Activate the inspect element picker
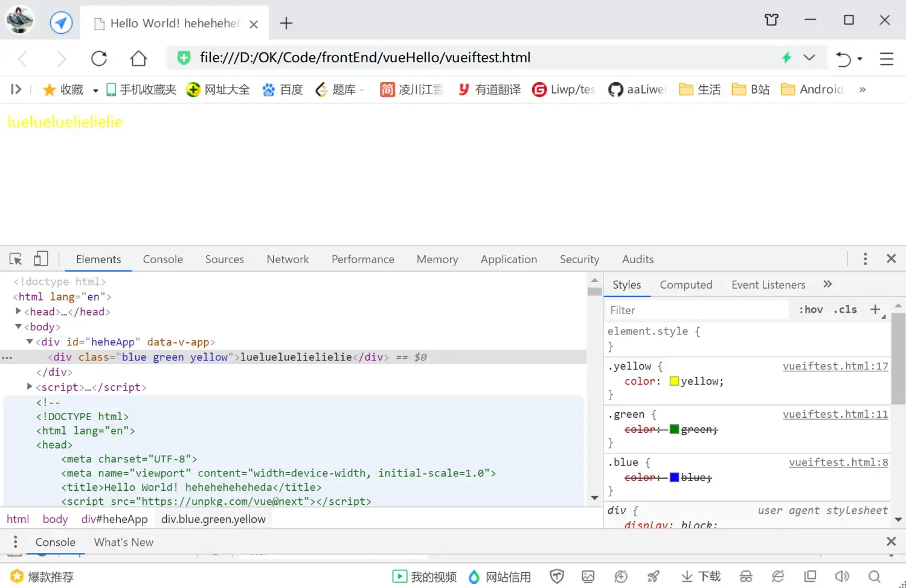Viewport: 906px width, 588px height. click(16, 259)
